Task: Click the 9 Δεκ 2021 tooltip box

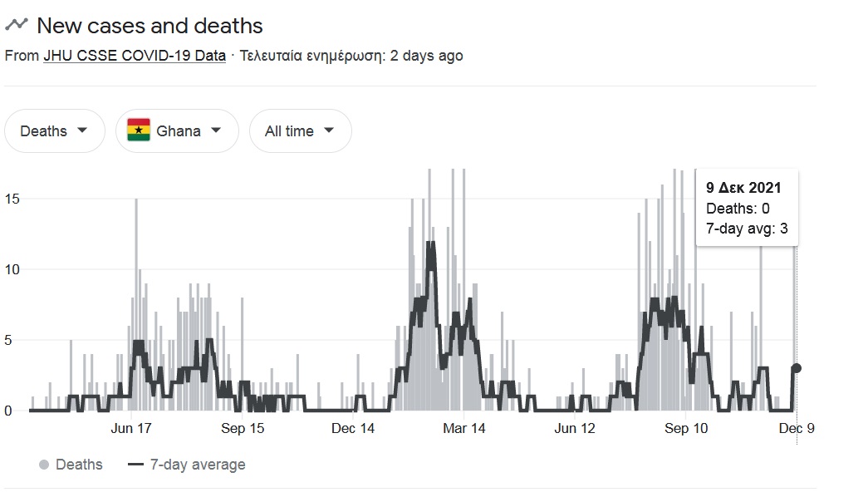Action: (747, 208)
